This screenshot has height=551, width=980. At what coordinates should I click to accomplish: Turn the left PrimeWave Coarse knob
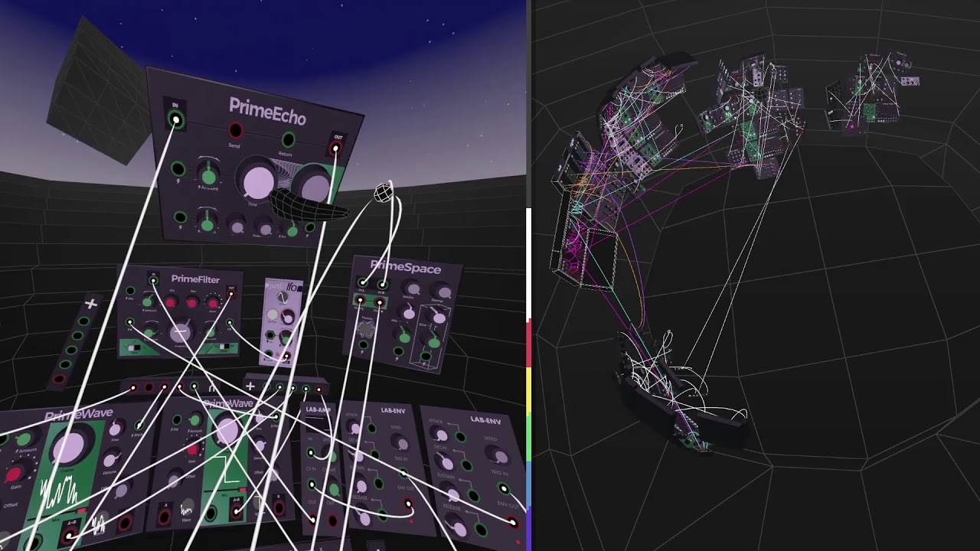point(70,447)
